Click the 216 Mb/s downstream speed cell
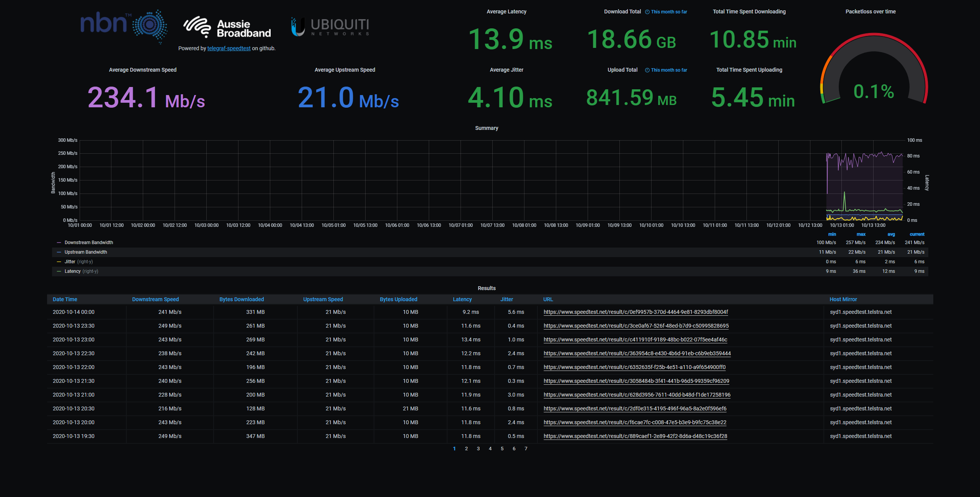The width and height of the screenshot is (980, 497). (170, 408)
